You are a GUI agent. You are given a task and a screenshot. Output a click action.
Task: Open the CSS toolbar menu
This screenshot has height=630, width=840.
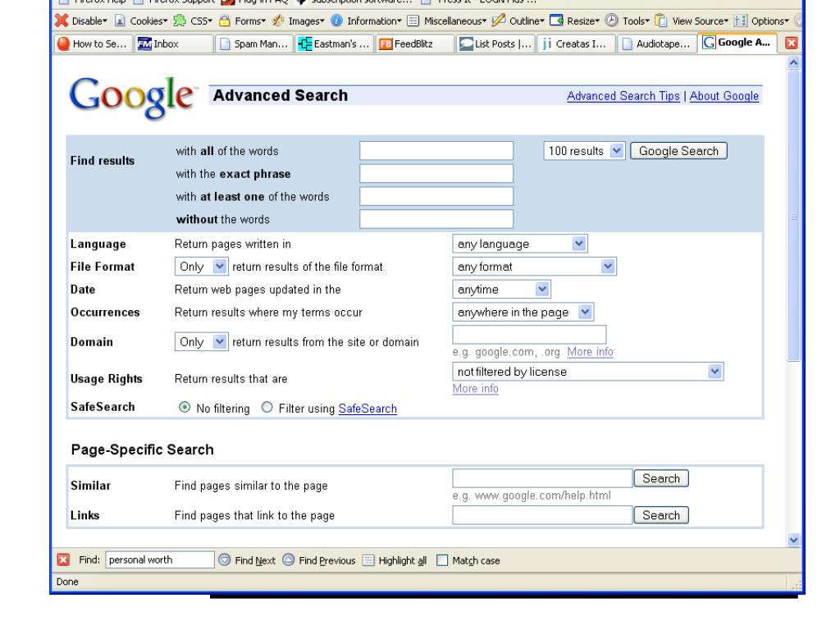194,21
